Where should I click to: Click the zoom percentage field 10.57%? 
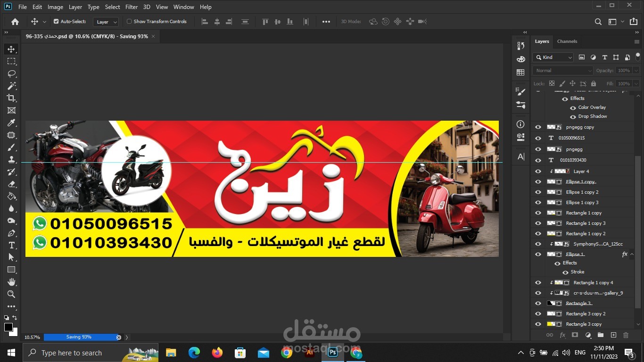click(x=32, y=337)
